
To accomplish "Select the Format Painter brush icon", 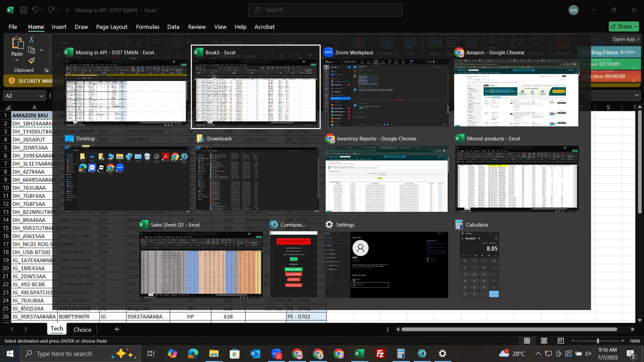I will click(32, 61).
